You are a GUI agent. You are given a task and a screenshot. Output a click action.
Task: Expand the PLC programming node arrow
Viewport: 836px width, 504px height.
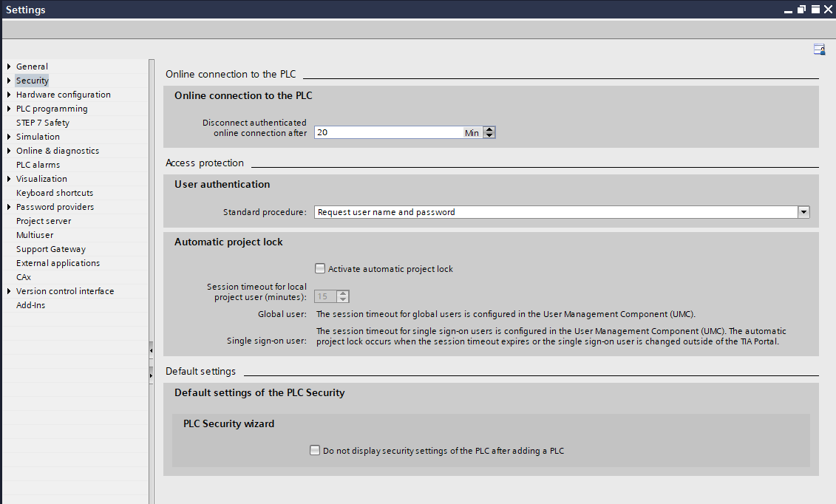tap(9, 109)
